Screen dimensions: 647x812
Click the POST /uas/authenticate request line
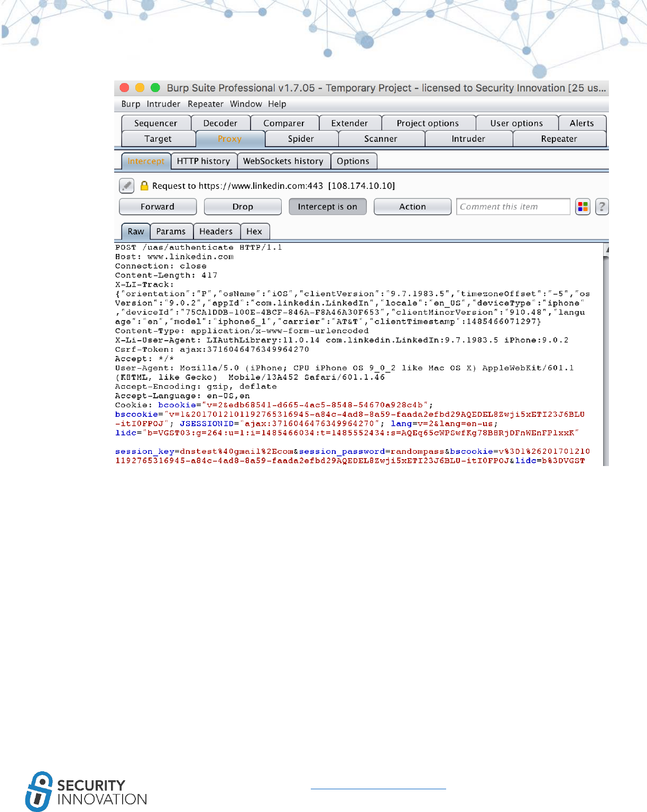[199, 247]
